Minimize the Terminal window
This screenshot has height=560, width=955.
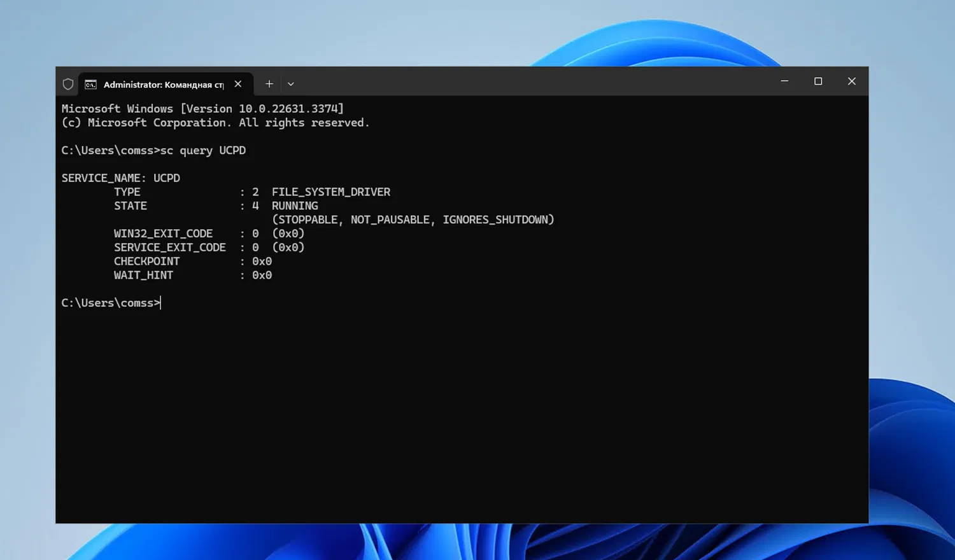(x=784, y=81)
